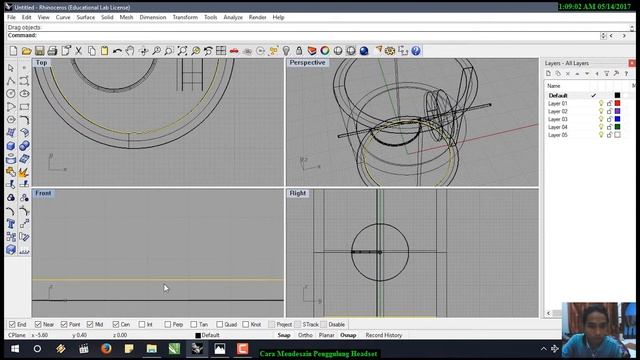Select the Box solid tool
The width and height of the screenshot is (640, 360).
click(x=11, y=146)
